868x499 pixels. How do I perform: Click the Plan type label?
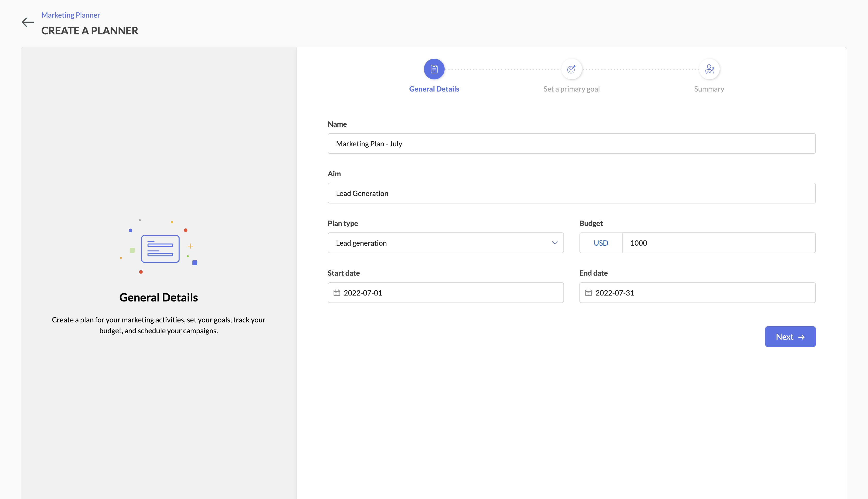pos(343,223)
